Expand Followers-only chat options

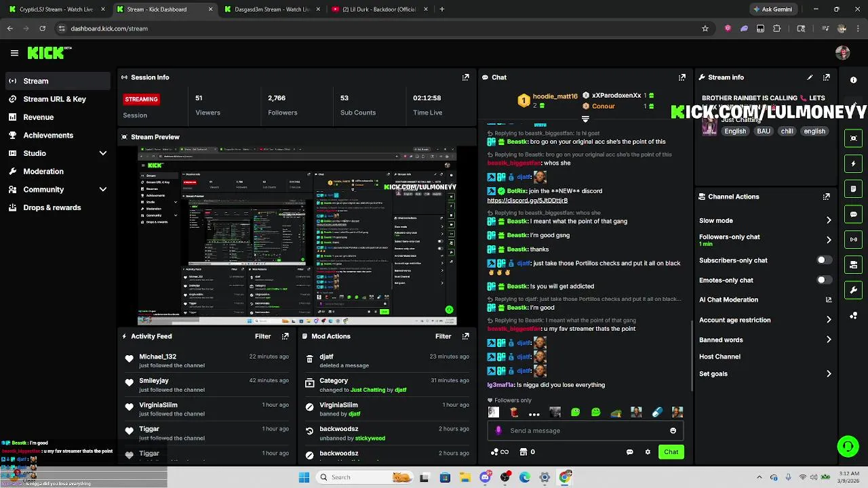829,240
